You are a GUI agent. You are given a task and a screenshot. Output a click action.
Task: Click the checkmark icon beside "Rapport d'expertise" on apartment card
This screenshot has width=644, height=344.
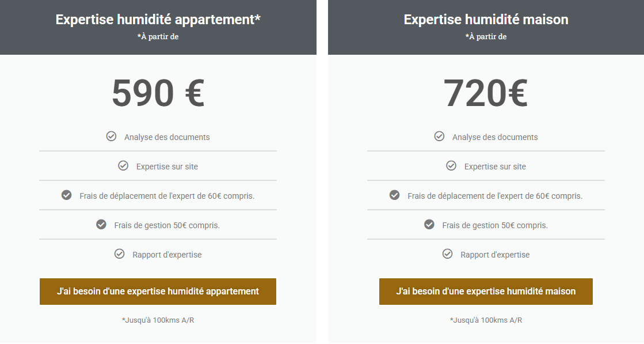tap(119, 254)
